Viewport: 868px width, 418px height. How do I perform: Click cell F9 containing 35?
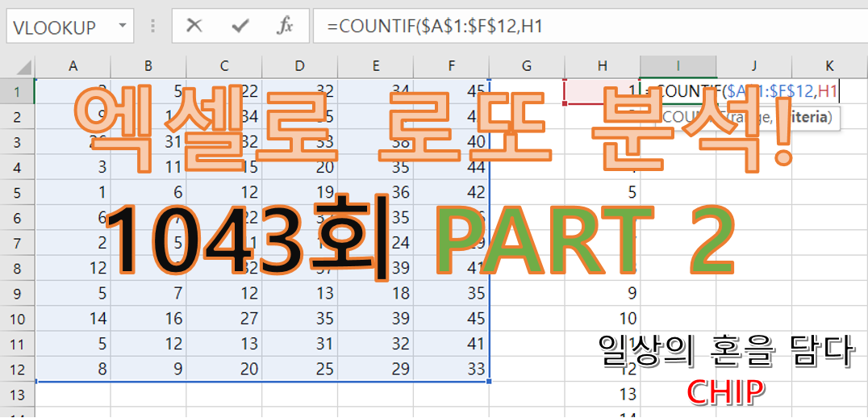pyautogui.click(x=451, y=294)
